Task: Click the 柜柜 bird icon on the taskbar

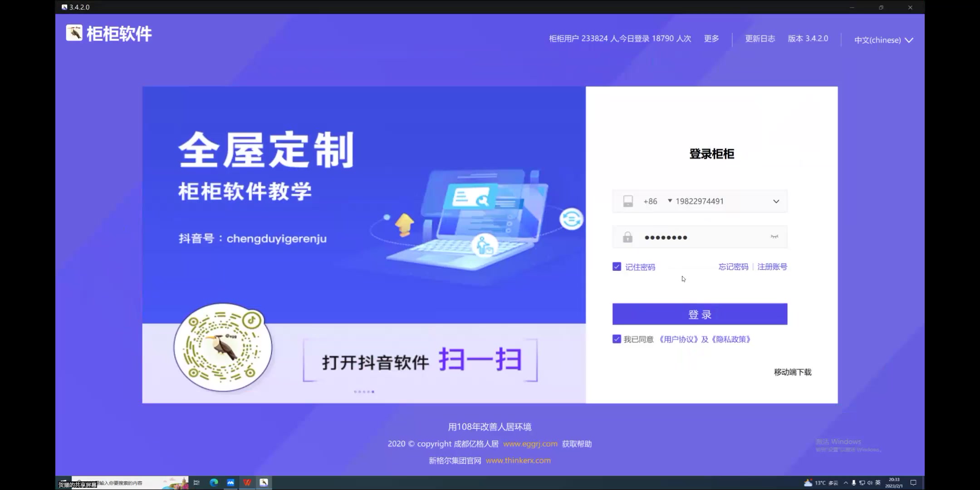Action: pyautogui.click(x=264, y=483)
